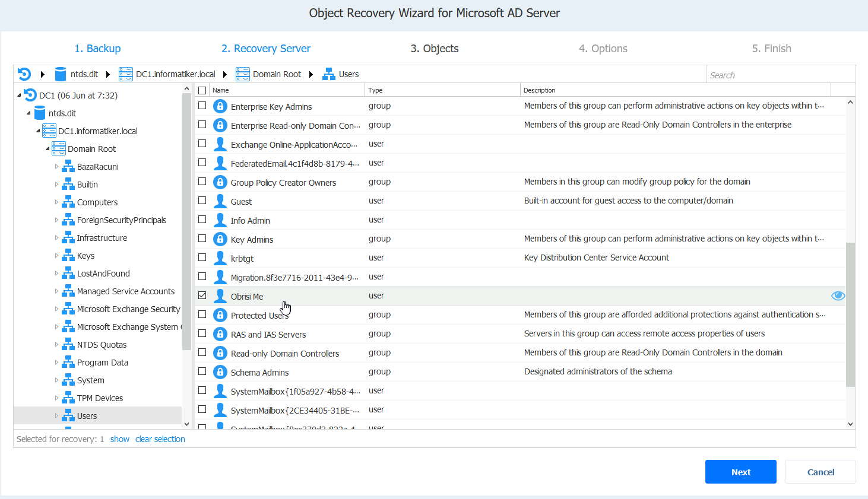Click the object list scroll down arrow
868x499 pixels.
850,424
